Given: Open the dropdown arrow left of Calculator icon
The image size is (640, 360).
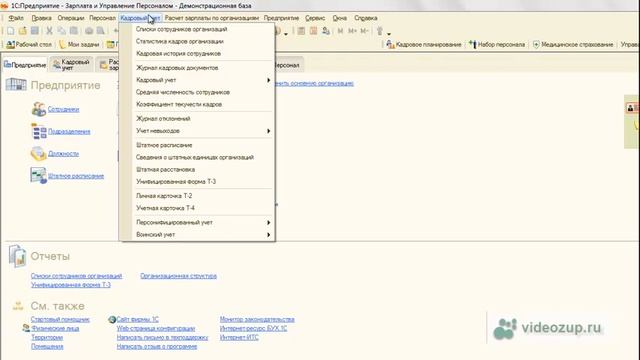Looking at the screenshot, I should (286, 33).
